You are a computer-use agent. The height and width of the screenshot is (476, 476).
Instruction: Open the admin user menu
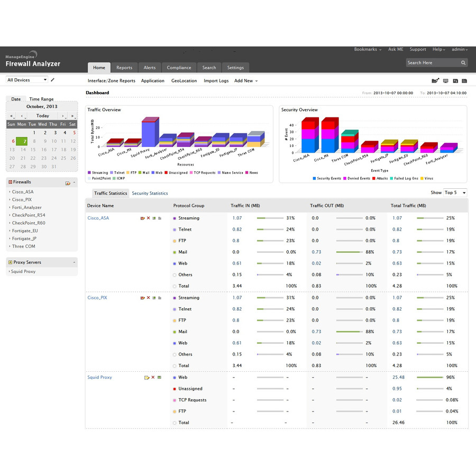pos(460,49)
